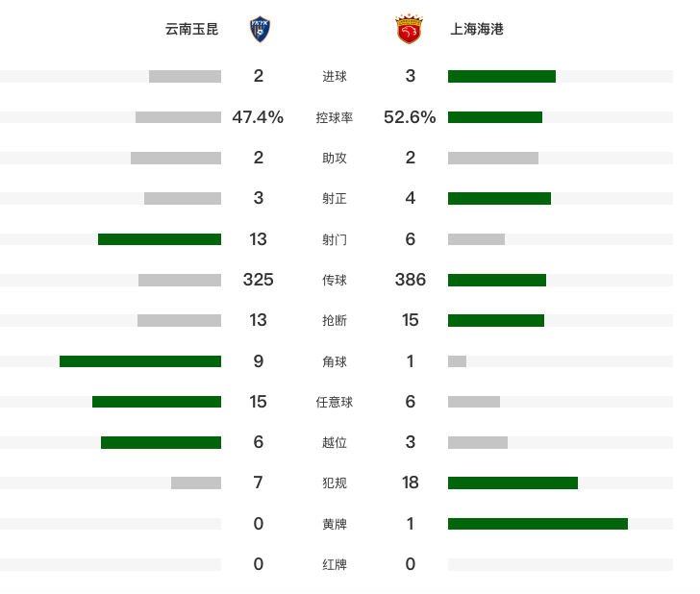
Task: Select the 控球率 possession stat label
Action: pos(335,117)
